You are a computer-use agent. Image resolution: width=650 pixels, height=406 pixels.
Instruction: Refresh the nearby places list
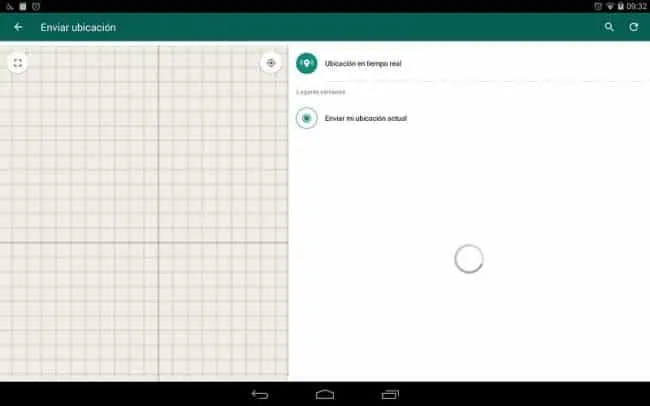pos(634,27)
